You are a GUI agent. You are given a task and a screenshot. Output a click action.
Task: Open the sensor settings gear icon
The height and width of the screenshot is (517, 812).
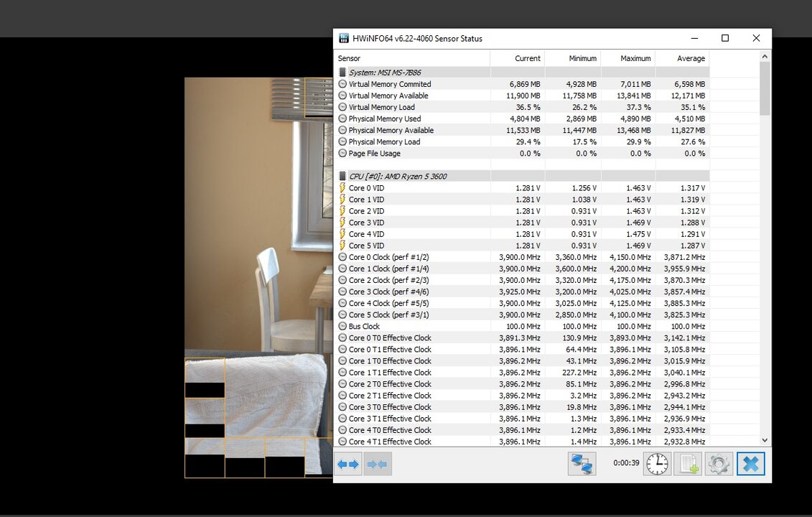coord(719,464)
